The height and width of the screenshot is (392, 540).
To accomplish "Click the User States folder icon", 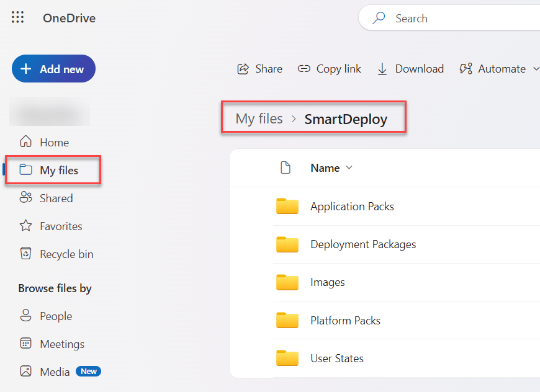I will [x=287, y=359].
